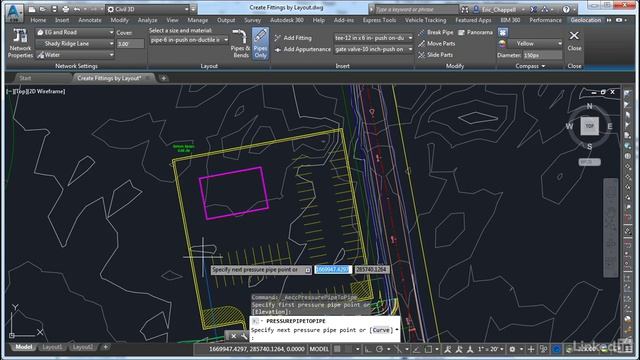Open Network Properties
640x360 pixels.
pyautogui.click(x=20, y=43)
